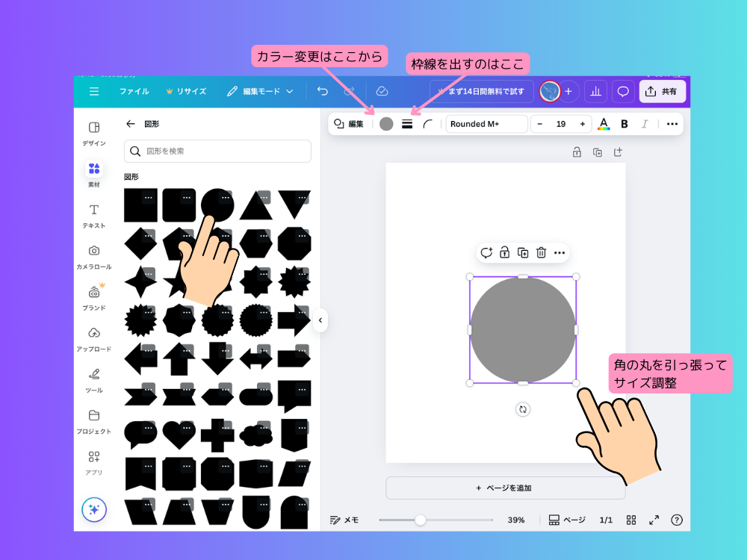Open the Rounded M+ font dropdown

point(486,124)
